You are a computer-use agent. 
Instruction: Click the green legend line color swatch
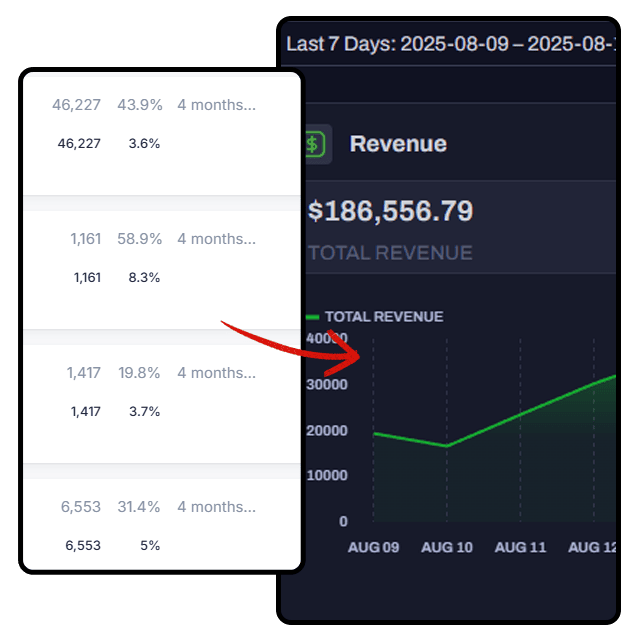click(x=312, y=317)
